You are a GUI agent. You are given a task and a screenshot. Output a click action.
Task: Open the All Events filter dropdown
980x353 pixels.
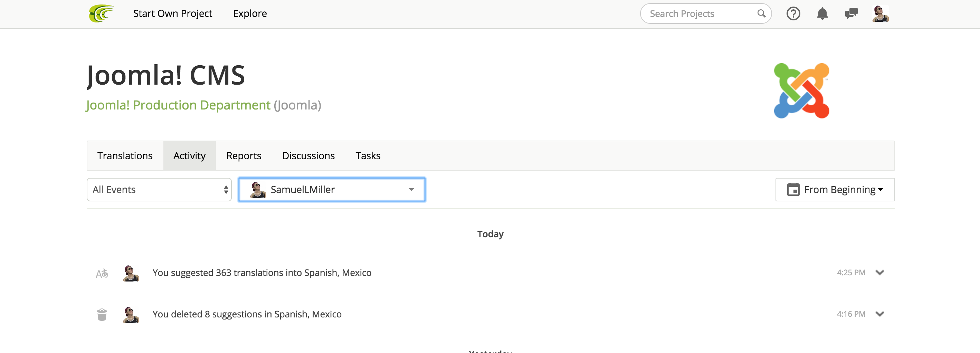click(x=159, y=189)
